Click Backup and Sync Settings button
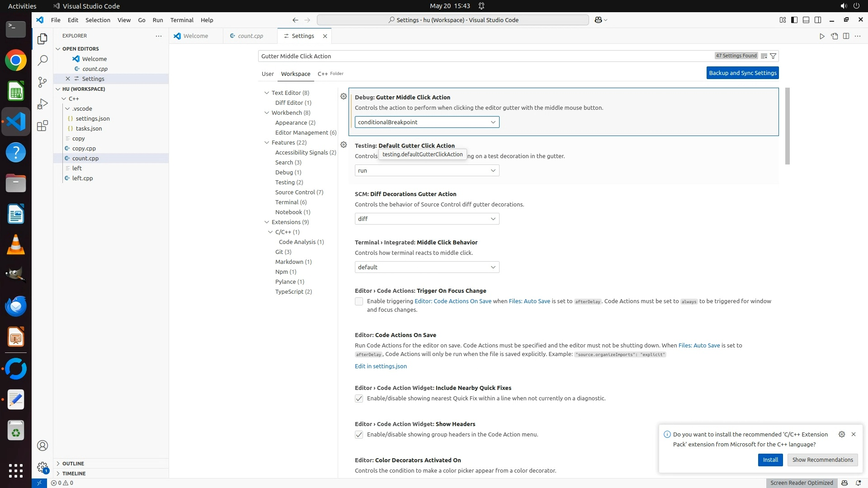 click(x=742, y=73)
